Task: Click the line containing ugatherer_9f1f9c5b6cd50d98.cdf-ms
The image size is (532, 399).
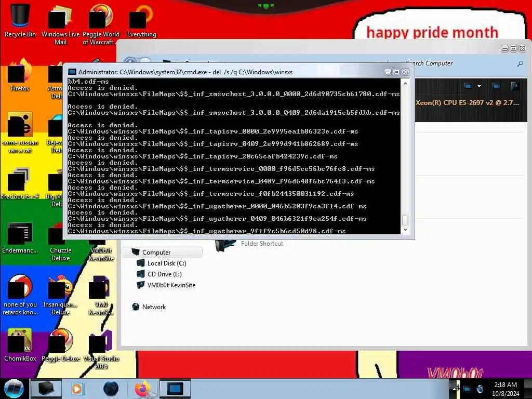Action: pyautogui.click(x=207, y=231)
